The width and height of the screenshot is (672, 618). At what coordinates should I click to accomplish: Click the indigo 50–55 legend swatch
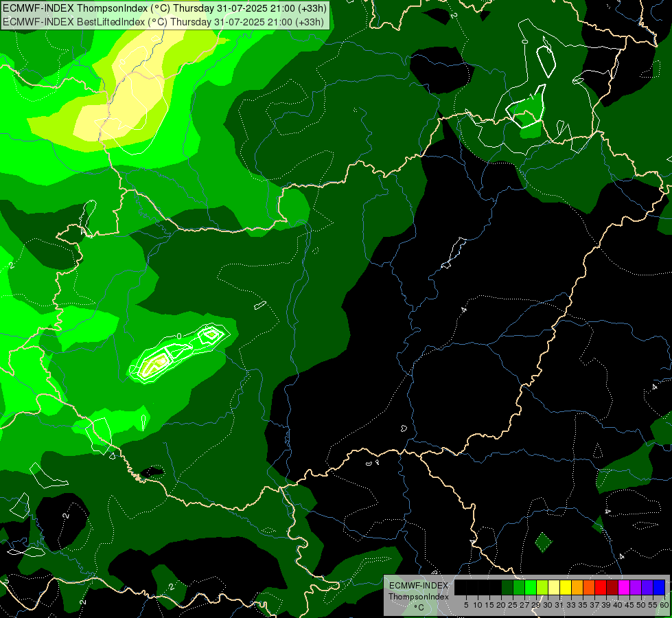647,587
